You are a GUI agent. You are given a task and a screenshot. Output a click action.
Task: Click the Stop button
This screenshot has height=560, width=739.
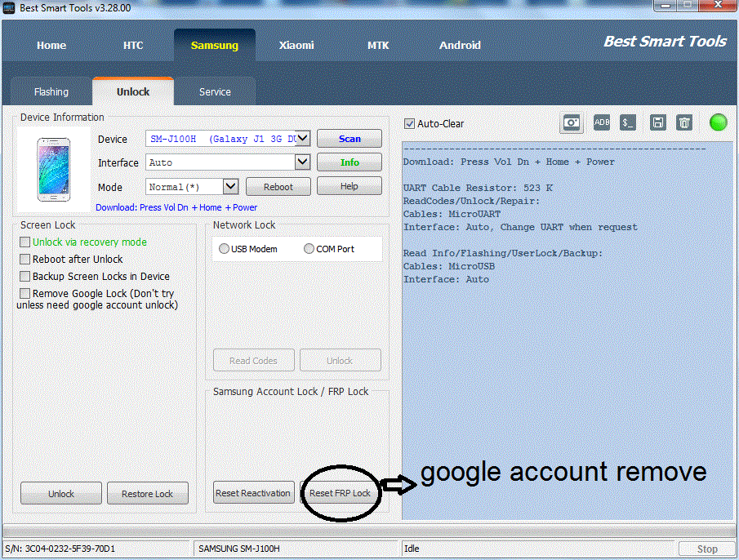[707, 549]
